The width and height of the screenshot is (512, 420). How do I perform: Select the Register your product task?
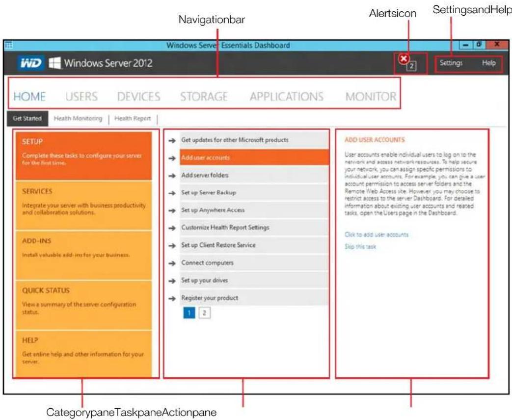tap(254, 298)
